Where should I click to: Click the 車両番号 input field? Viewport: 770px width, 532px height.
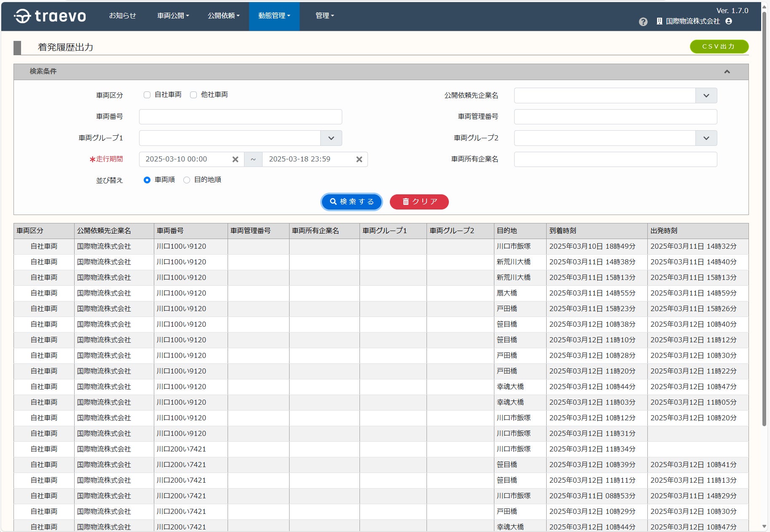240,117
